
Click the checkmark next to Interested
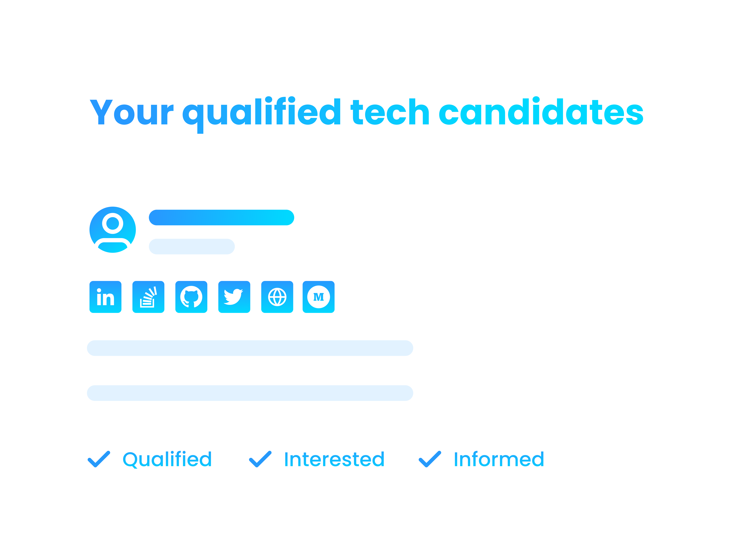pyautogui.click(x=260, y=459)
